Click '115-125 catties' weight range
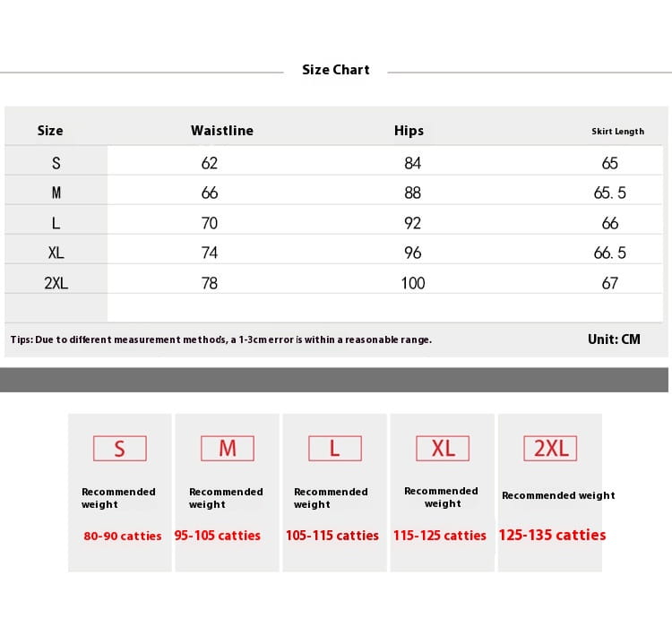This screenshot has height=644, width=672. tap(440, 535)
